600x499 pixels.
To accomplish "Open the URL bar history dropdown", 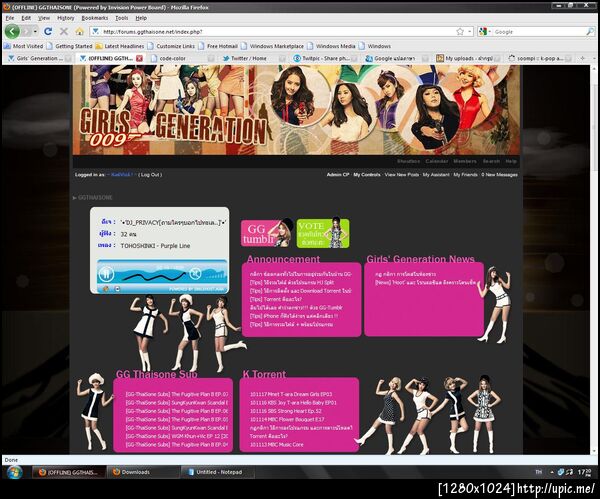I will coord(470,32).
